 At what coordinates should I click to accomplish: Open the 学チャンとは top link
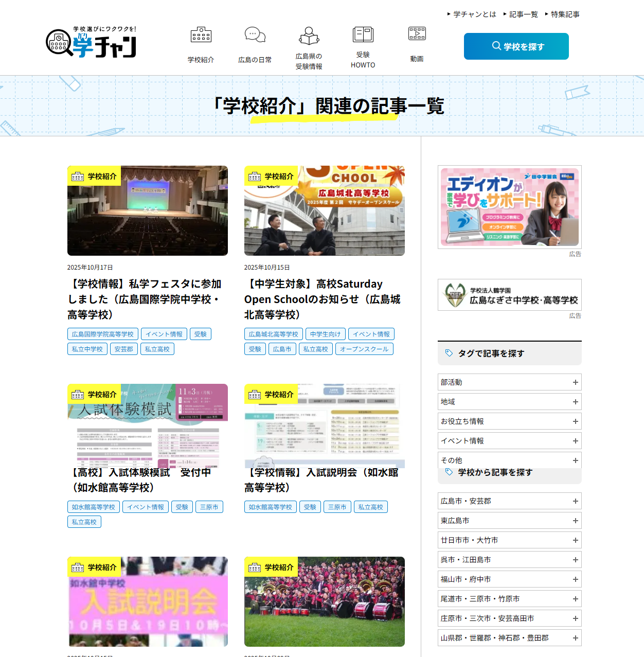[474, 14]
